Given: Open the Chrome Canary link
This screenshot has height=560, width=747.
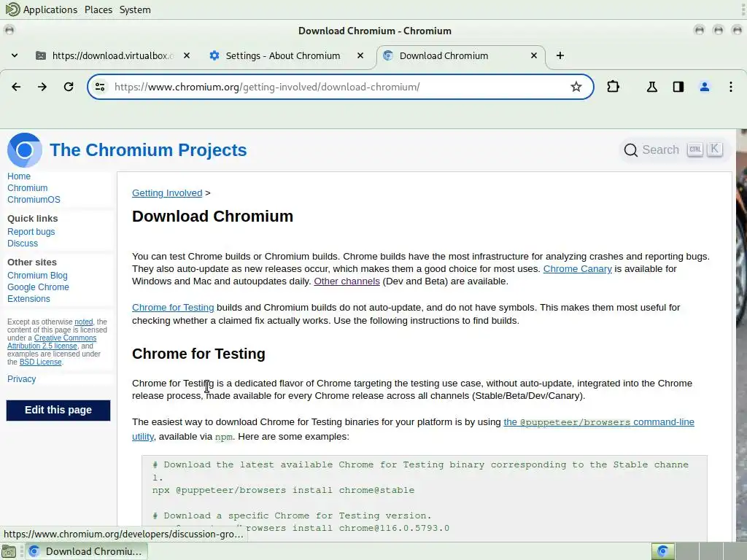Looking at the screenshot, I should [x=578, y=269].
